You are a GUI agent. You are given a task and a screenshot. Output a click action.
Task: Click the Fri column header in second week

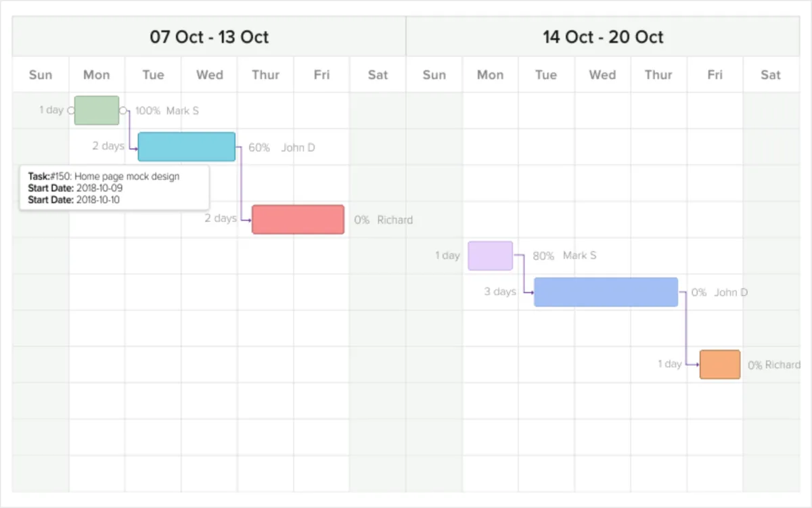[x=715, y=74]
